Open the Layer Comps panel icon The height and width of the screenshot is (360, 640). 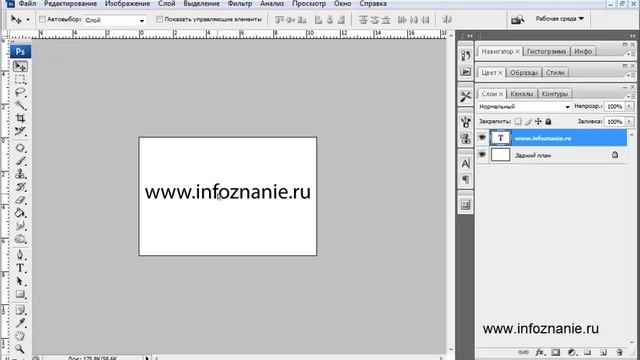click(466, 205)
